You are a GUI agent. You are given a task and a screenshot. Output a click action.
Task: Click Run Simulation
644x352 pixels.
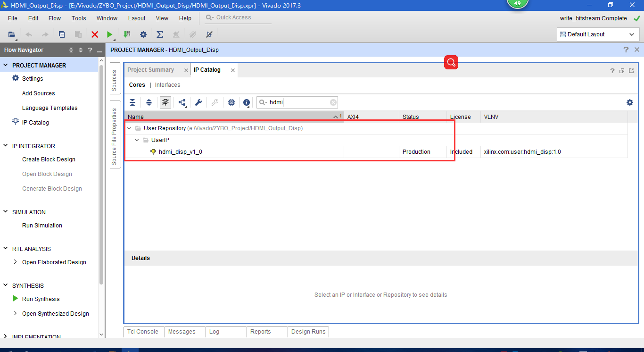click(x=42, y=226)
